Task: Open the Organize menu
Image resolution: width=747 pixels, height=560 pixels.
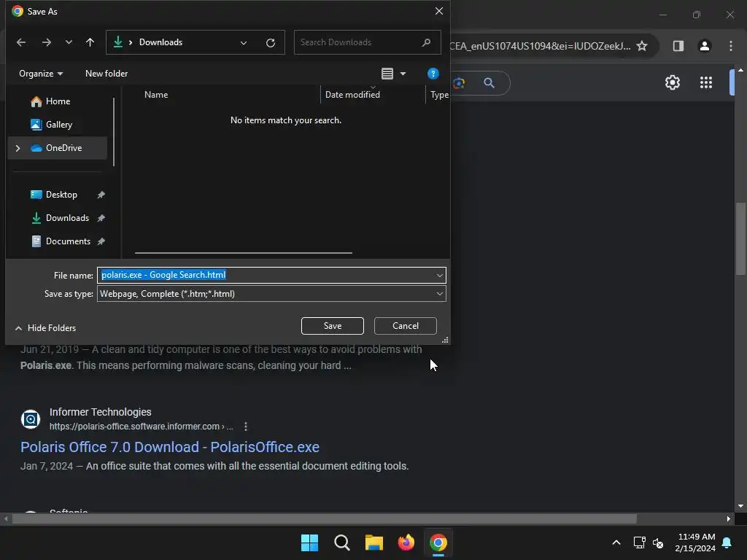Action: tap(41, 74)
